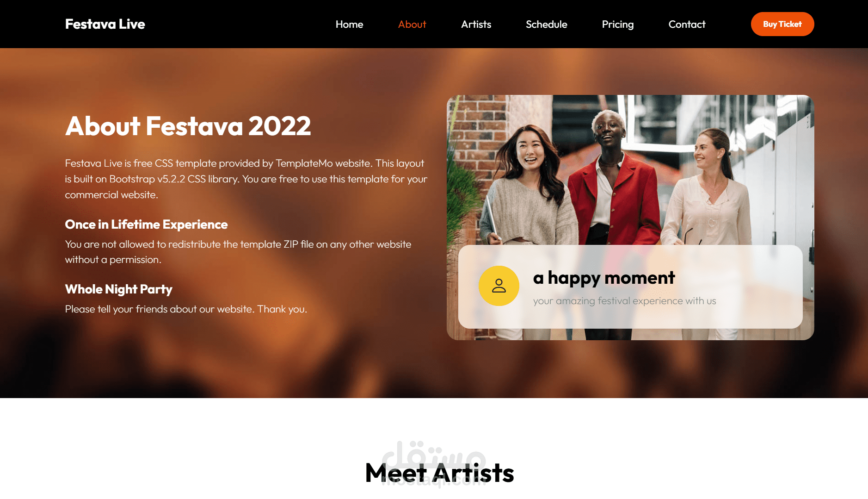Click the TemplateMo description paragraph
This screenshot has width=868, height=499.
pyautogui.click(x=246, y=179)
